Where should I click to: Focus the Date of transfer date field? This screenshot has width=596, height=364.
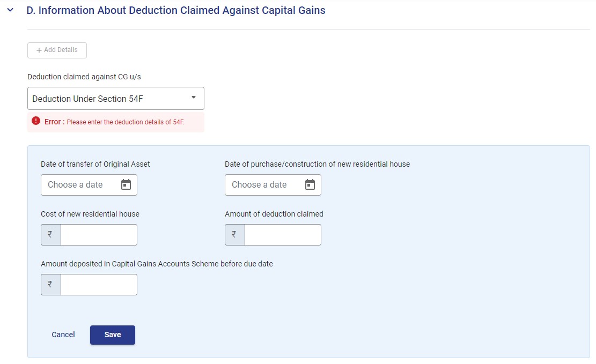click(x=79, y=185)
